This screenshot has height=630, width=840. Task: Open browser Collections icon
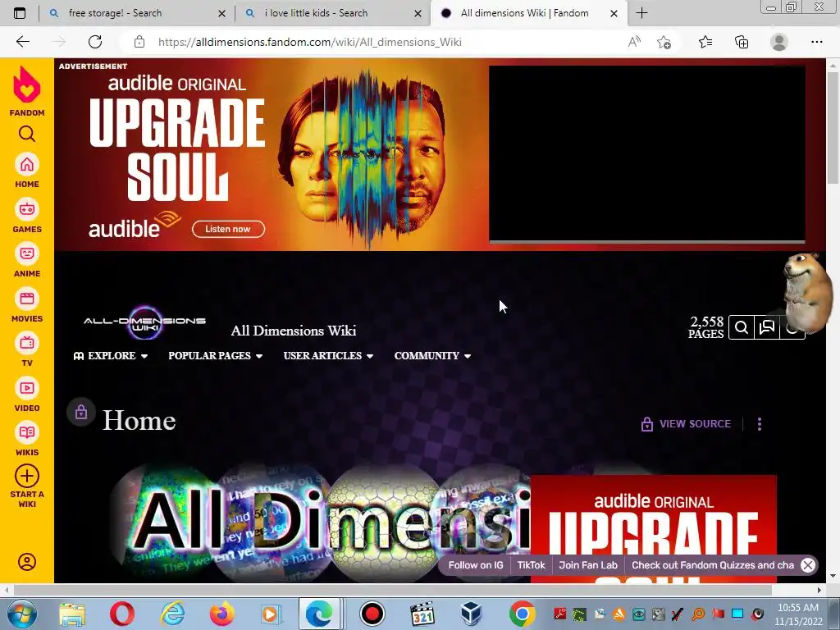742,42
